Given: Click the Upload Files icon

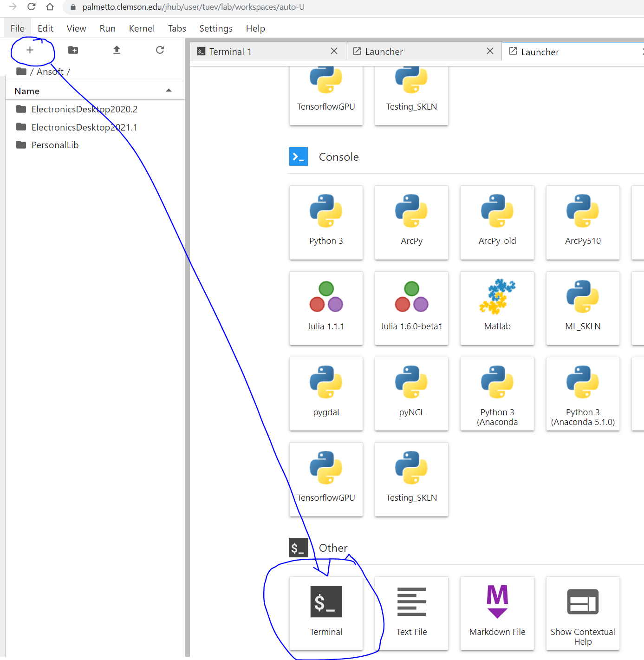Looking at the screenshot, I should 117,50.
